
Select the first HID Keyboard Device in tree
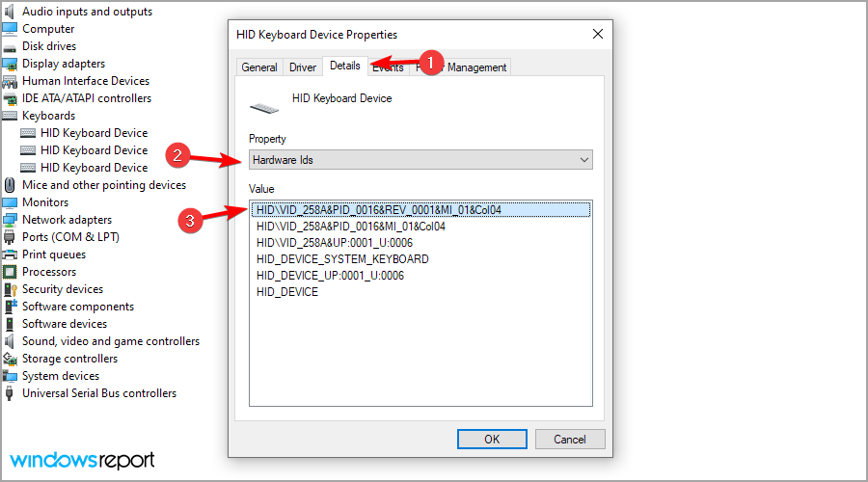click(94, 133)
